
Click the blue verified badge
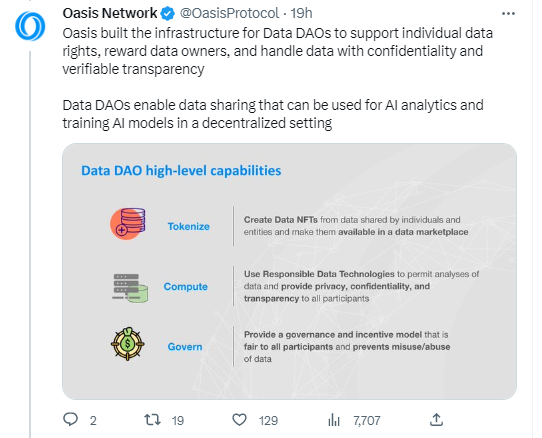tap(168, 13)
